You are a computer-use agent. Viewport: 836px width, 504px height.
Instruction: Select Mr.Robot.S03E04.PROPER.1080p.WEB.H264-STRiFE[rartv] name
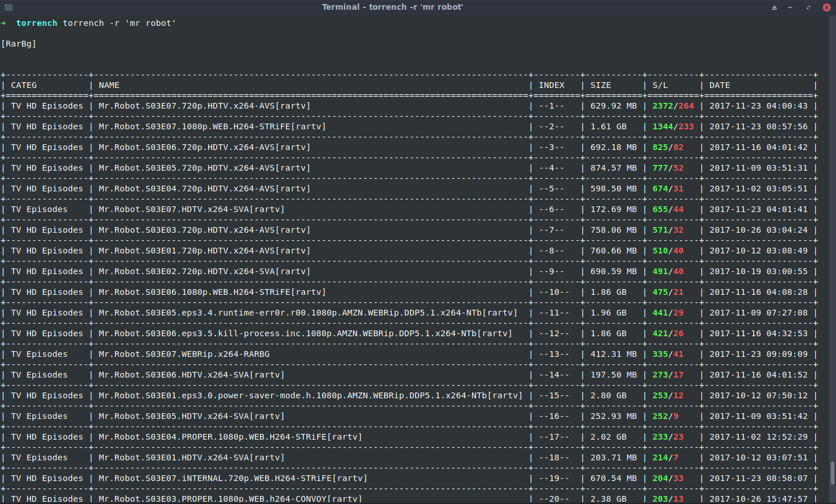coord(231,437)
